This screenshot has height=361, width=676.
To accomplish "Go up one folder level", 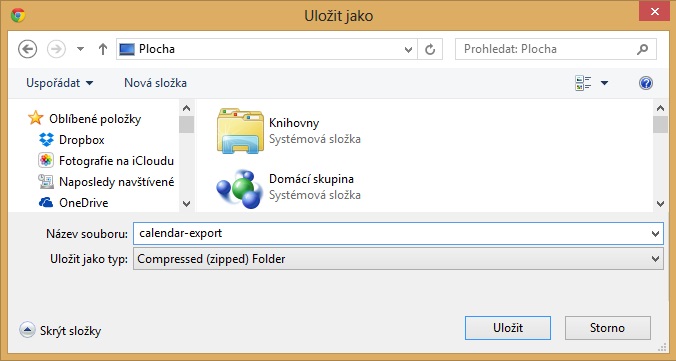I will point(103,49).
